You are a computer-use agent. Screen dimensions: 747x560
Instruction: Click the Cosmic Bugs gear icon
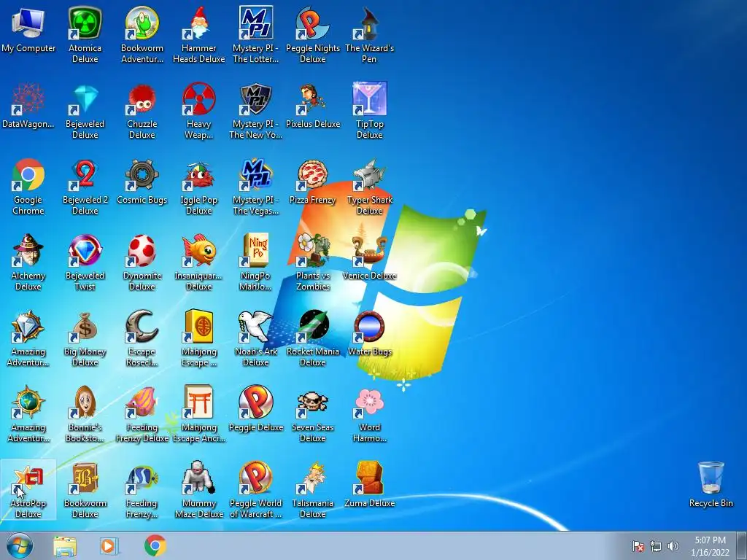point(142,174)
